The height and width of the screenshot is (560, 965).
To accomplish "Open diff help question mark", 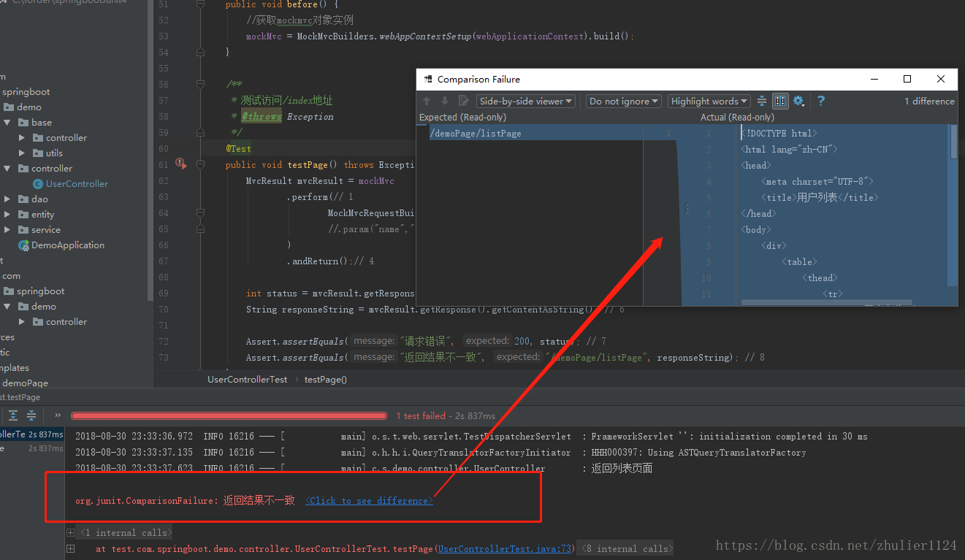I will (x=821, y=101).
